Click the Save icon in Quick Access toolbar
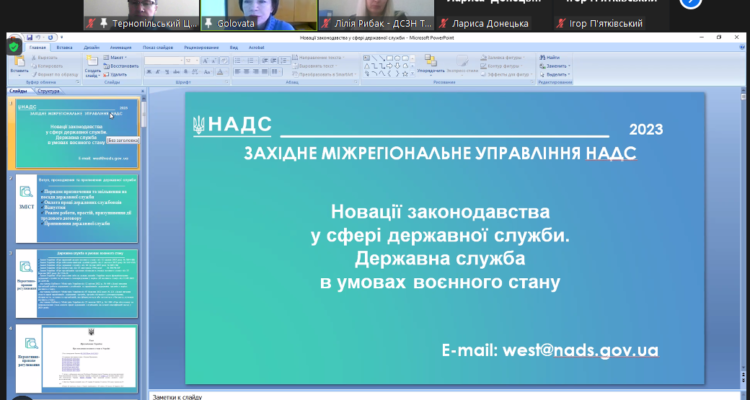 [30, 37]
